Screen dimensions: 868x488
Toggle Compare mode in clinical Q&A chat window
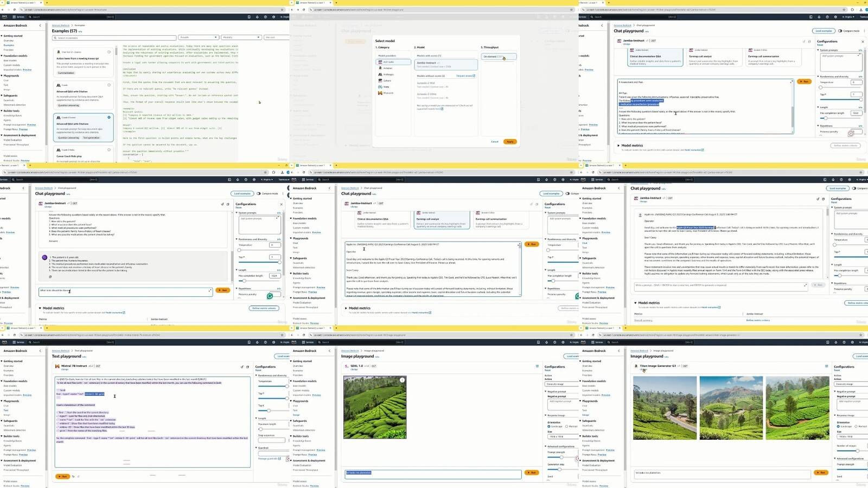click(840, 31)
